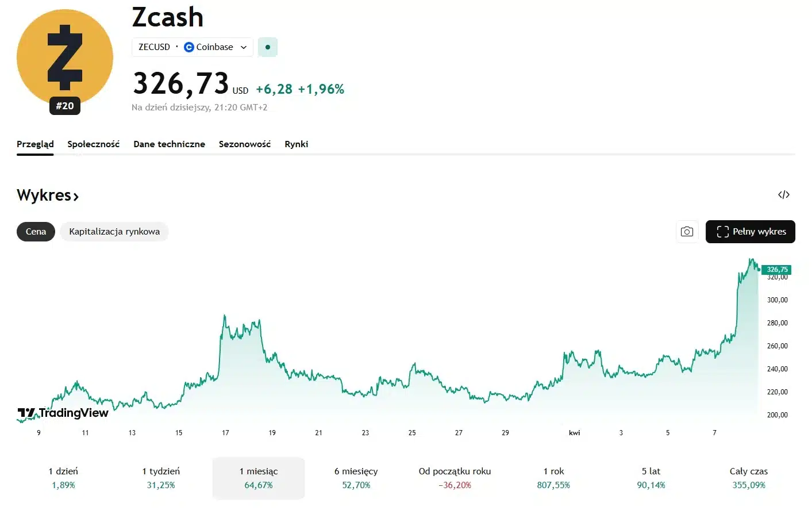812x514 pixels.
Task: Switch to the Dane techniczne tab
Action: coord(169,144)
